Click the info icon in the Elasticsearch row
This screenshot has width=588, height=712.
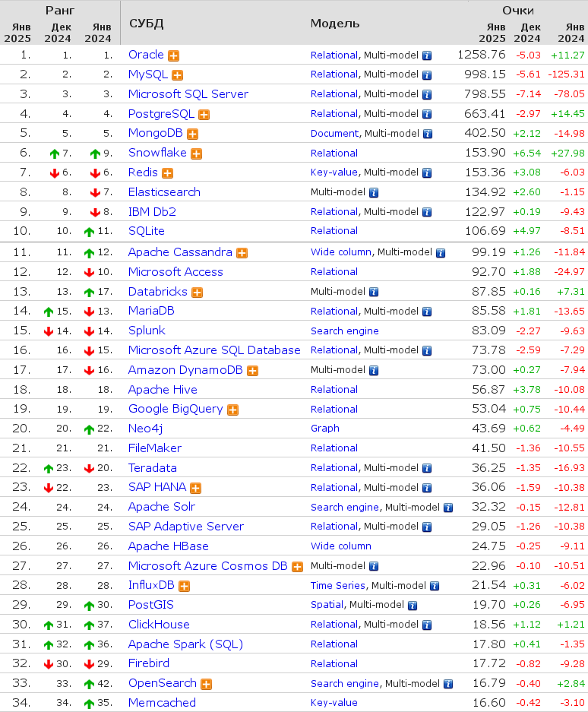tap(374, 193)
